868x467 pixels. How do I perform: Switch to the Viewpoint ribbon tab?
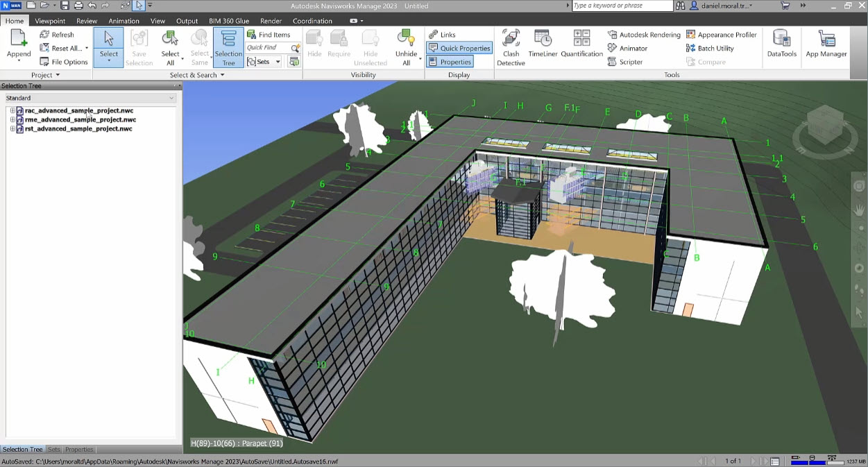tap(49, 20)
